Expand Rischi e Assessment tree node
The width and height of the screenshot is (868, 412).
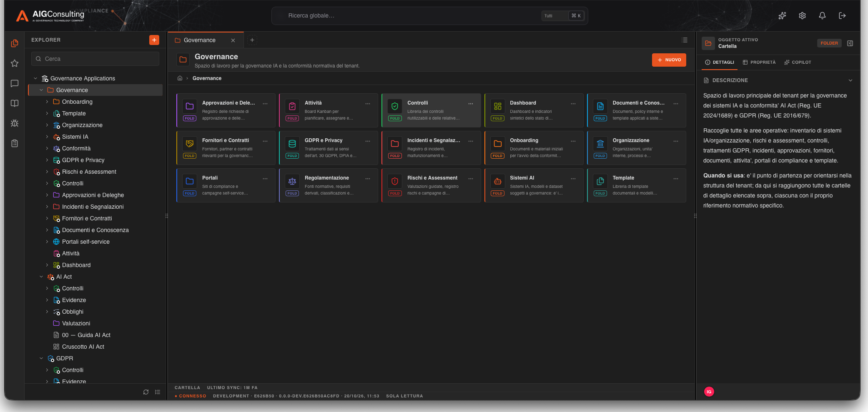[47, 172]
